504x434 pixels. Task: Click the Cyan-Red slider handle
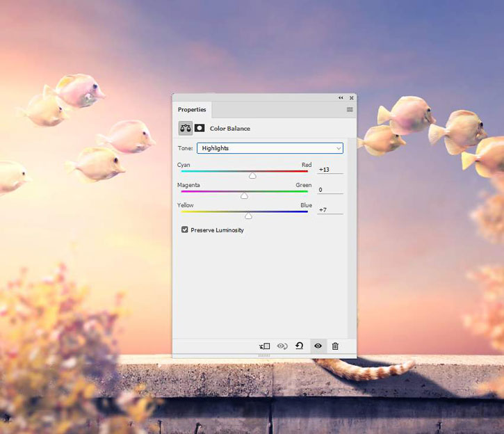click(x=252, y=175)
